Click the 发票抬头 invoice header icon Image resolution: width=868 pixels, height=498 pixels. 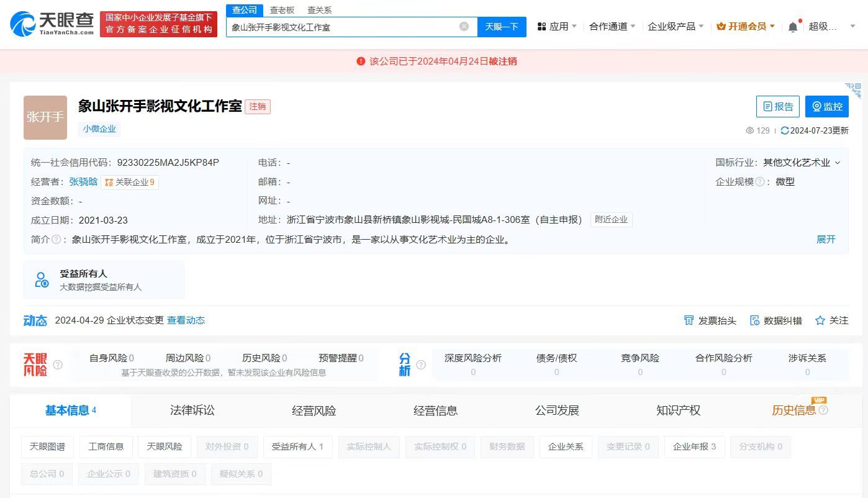point(689,320)
